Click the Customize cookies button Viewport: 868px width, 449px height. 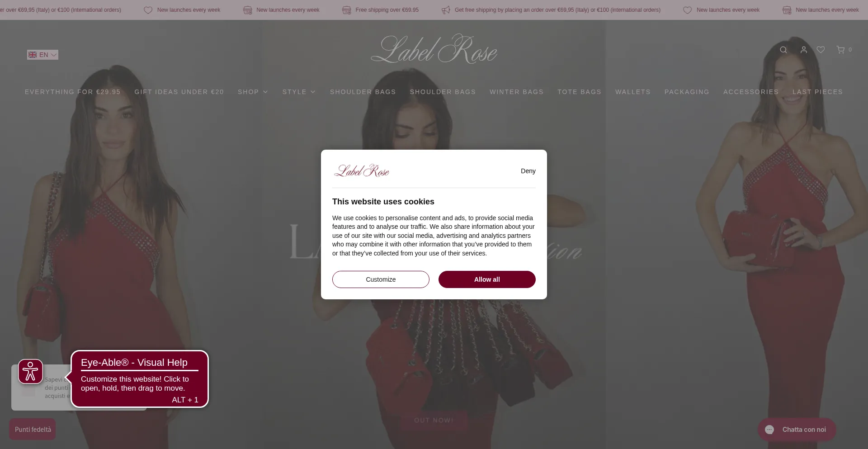[x=381, y=279]
